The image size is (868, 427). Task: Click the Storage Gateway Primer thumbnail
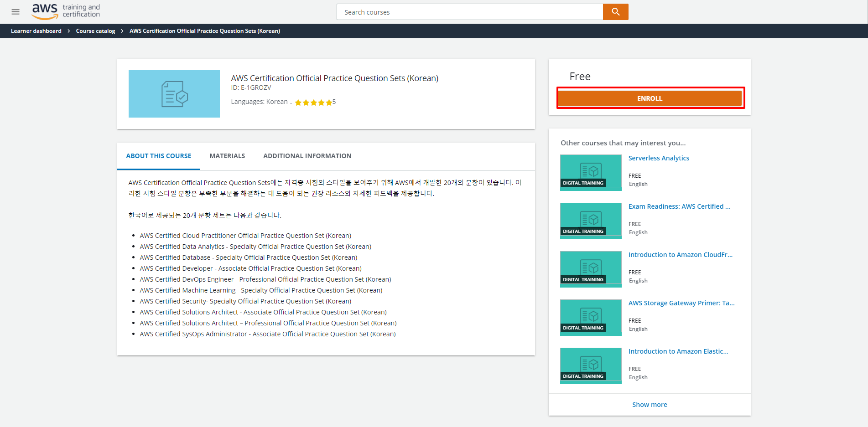591,317
